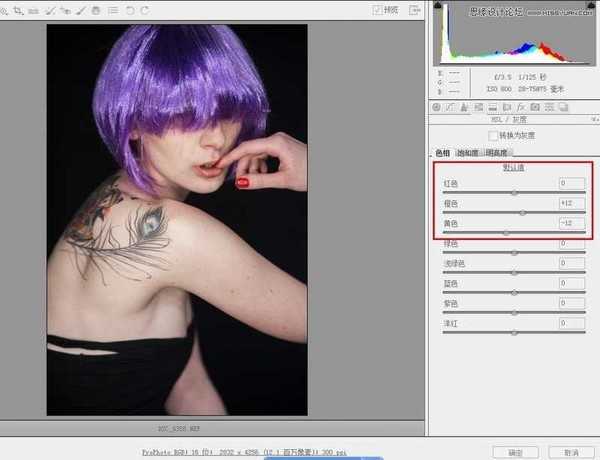The height and width of the screenshot is (460, 600).
Task: Open the Camera Calibration panel icon
Action: (x=535, y=106)
